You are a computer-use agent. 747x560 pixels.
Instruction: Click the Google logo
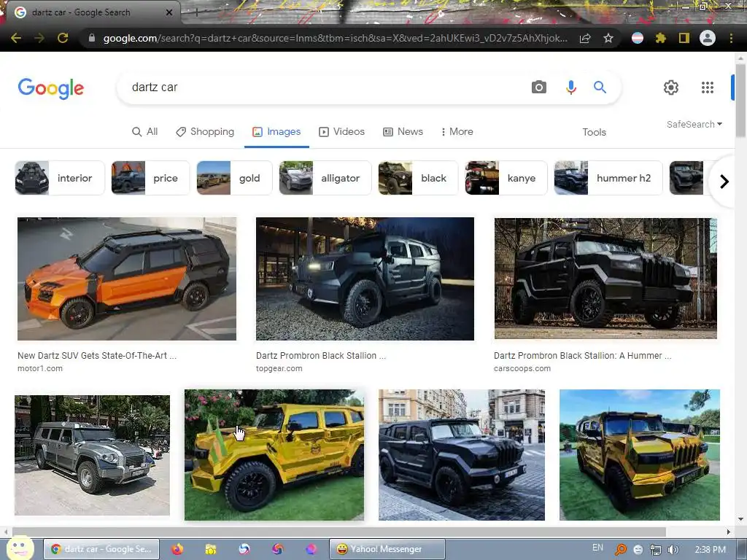[51, 88]
